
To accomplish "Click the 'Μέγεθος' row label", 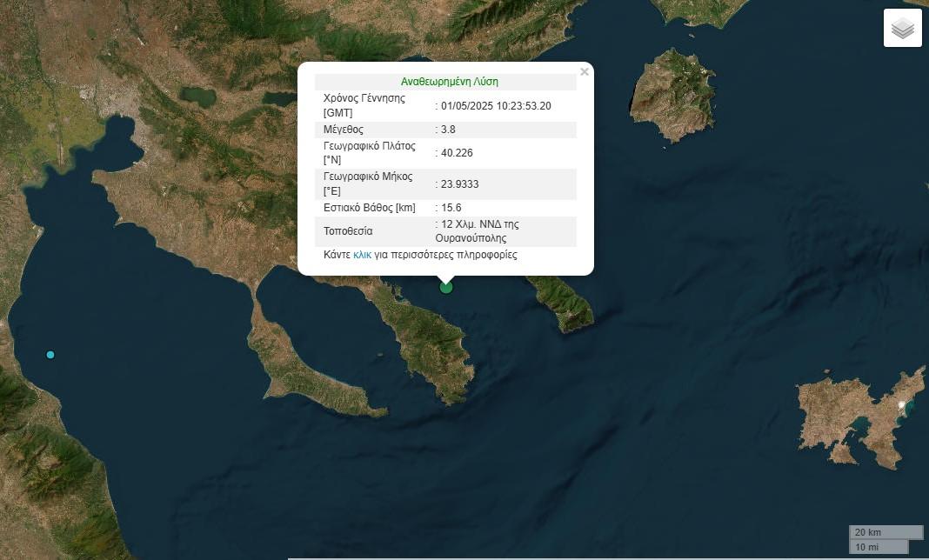I will (x=344, y=130).
